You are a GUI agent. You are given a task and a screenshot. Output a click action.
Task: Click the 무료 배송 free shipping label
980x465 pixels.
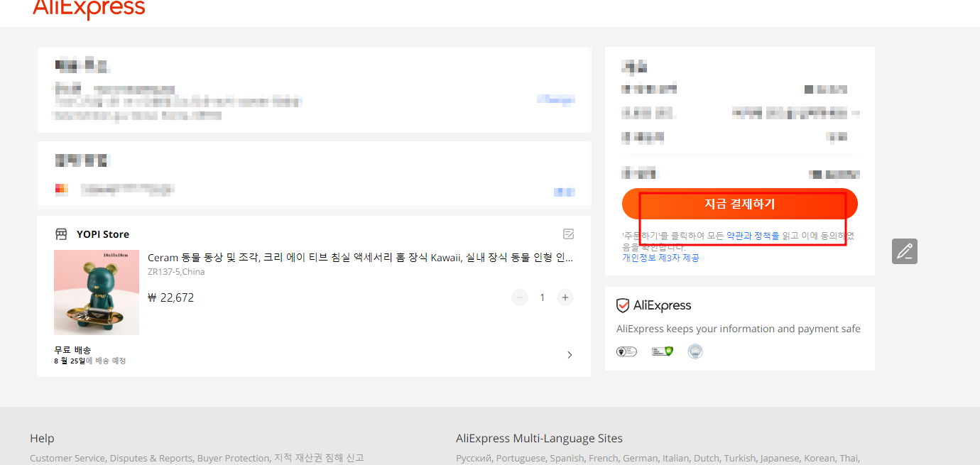point(72,350)
